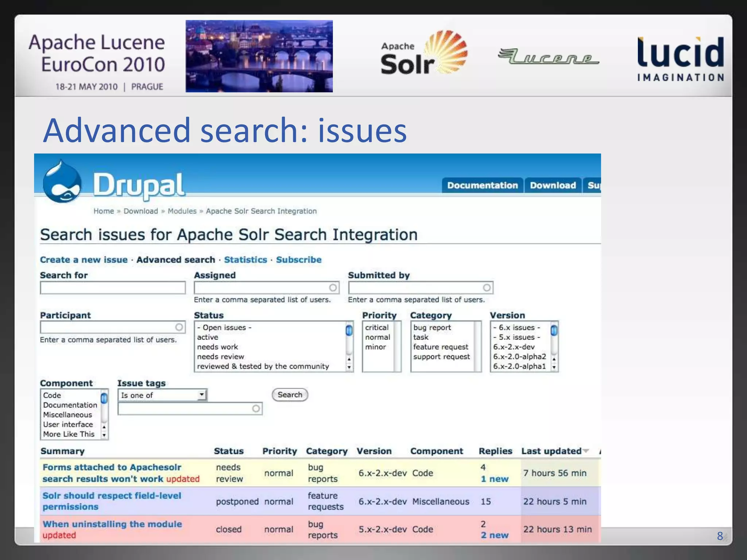The width and height of the screenshot is (747, 560).
Task: Focus the Submitted by users field
Action: 421,288
